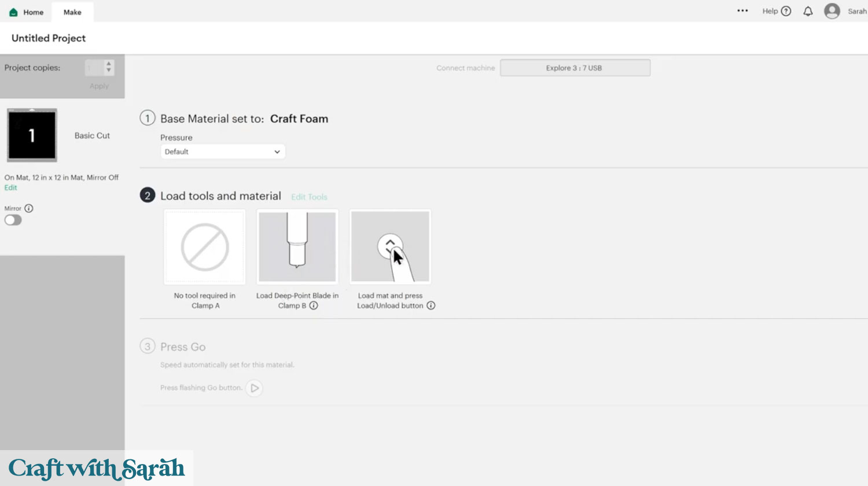Click the Edit link under mat info
Image resolution: width=868 pixels, height=486 pixels.
(x=11, y=187)
